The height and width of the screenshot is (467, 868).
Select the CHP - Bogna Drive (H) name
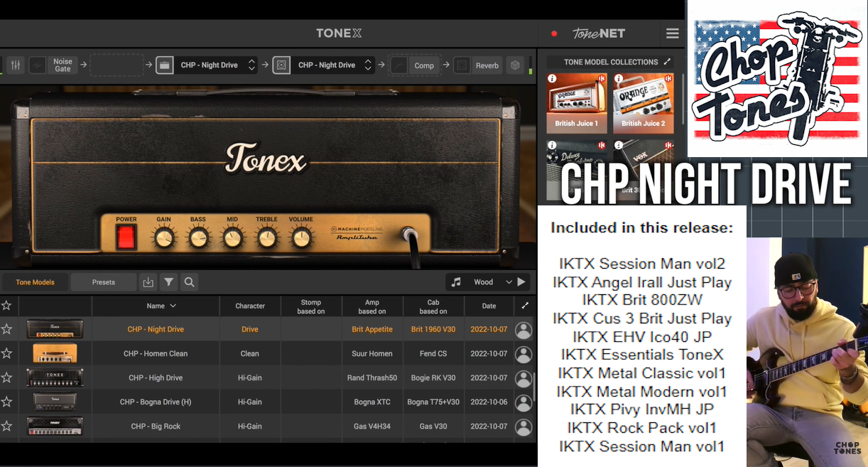click(156, 402)
